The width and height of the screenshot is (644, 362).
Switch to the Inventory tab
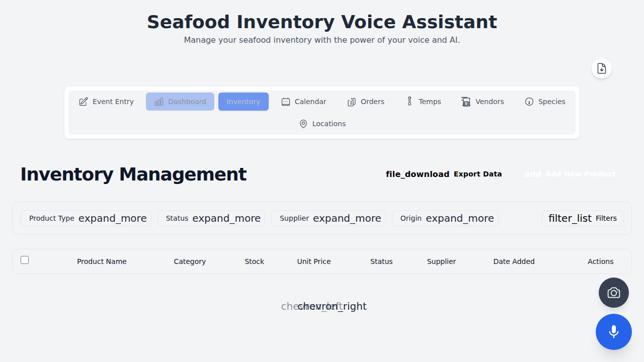(x=243, y=101)
